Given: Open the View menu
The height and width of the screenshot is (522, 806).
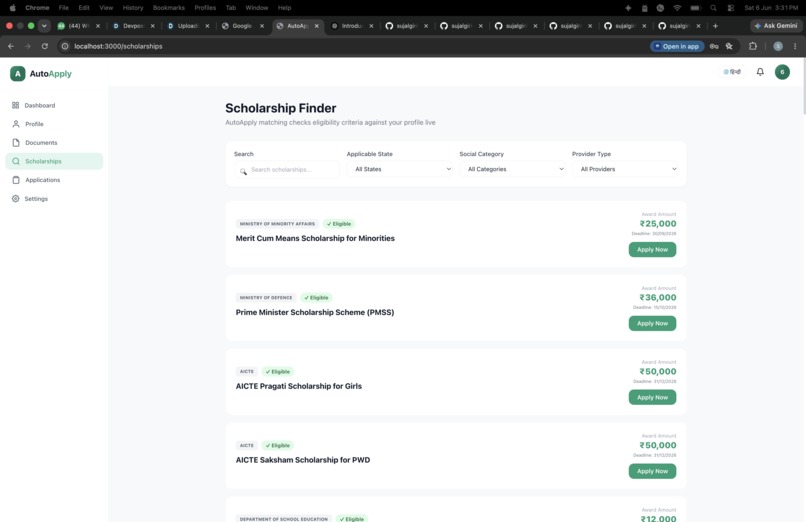Looking at the screenshot, I should coord(106,8).
